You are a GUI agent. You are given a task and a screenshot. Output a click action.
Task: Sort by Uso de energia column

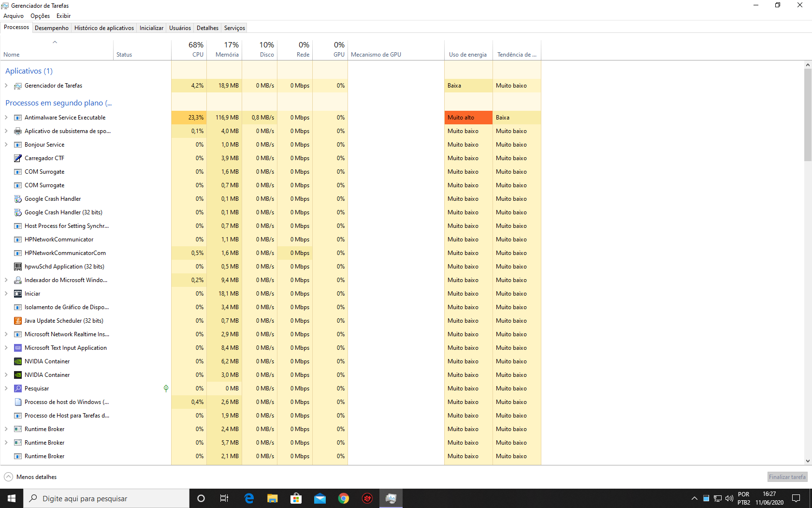(468, 49)
